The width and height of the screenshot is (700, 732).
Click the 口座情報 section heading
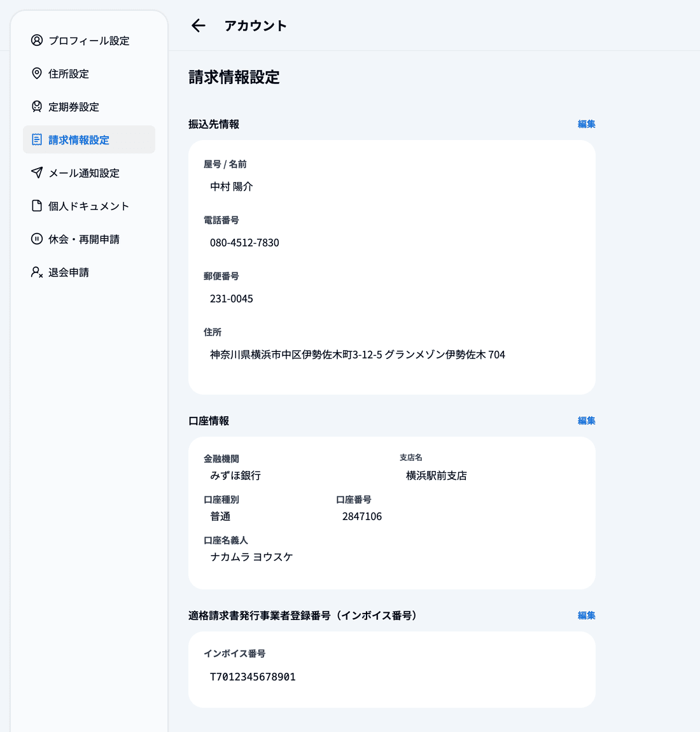pos(209,421)
